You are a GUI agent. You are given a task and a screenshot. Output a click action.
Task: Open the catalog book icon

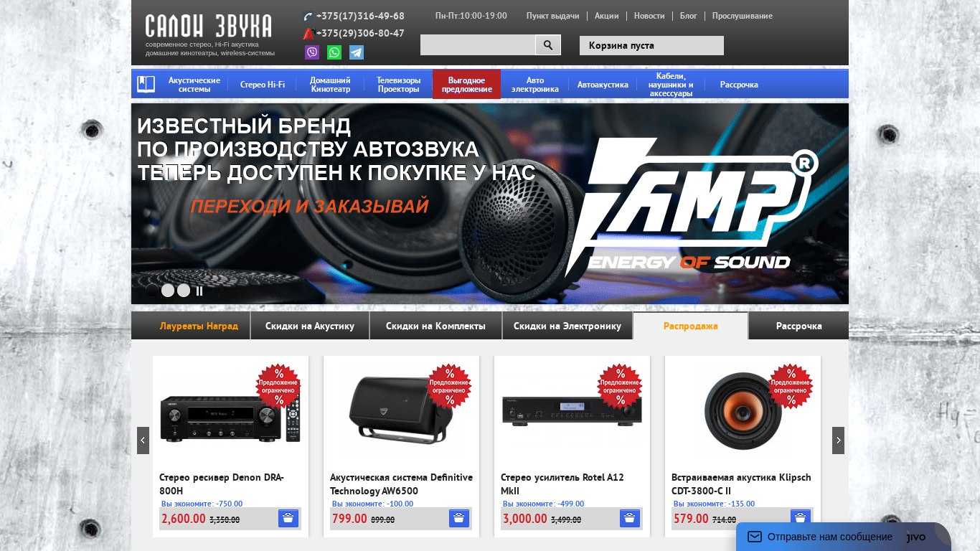coord(146,84)
